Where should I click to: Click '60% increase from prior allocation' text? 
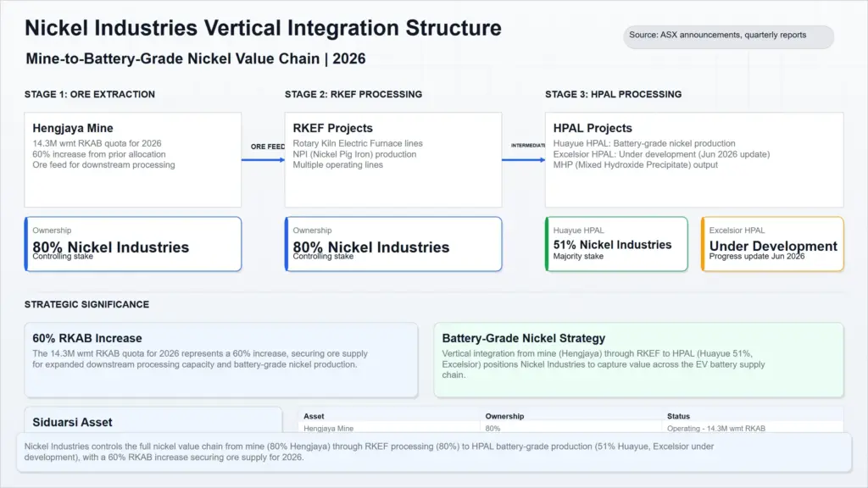point(99,154)
